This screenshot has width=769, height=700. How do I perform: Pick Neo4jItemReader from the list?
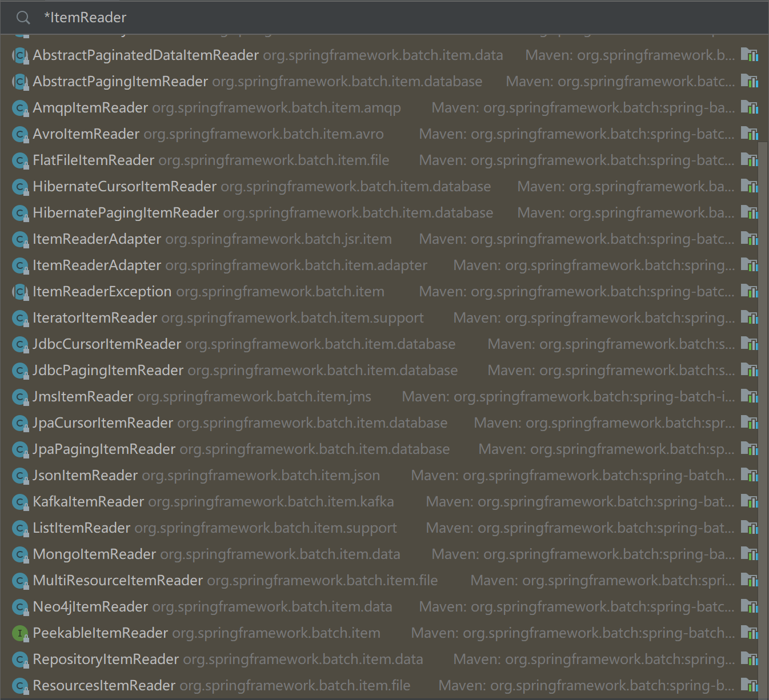click(90, 607)
